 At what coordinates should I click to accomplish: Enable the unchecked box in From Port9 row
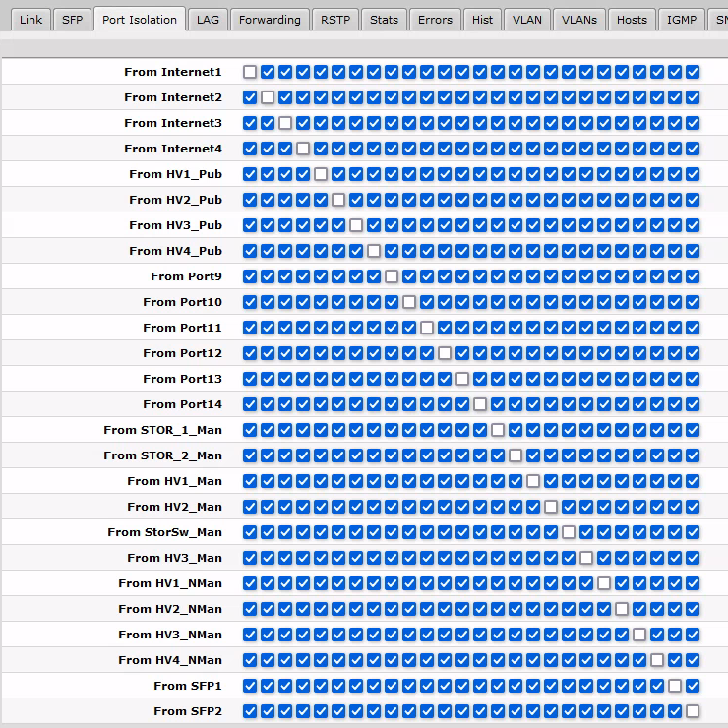tap(392, 276)
